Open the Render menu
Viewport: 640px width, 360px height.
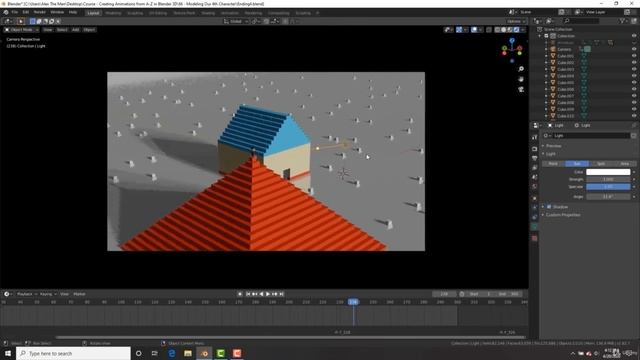[40, 12]
